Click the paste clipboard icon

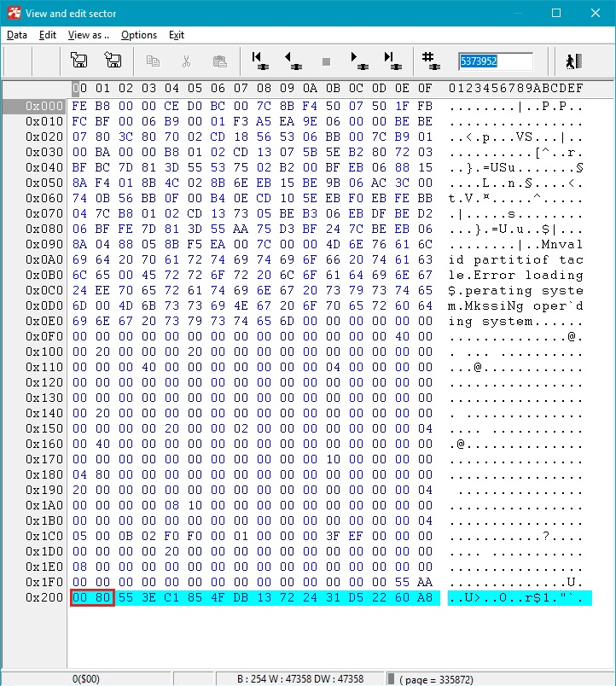pyautogui.click(x=219, y=61)
